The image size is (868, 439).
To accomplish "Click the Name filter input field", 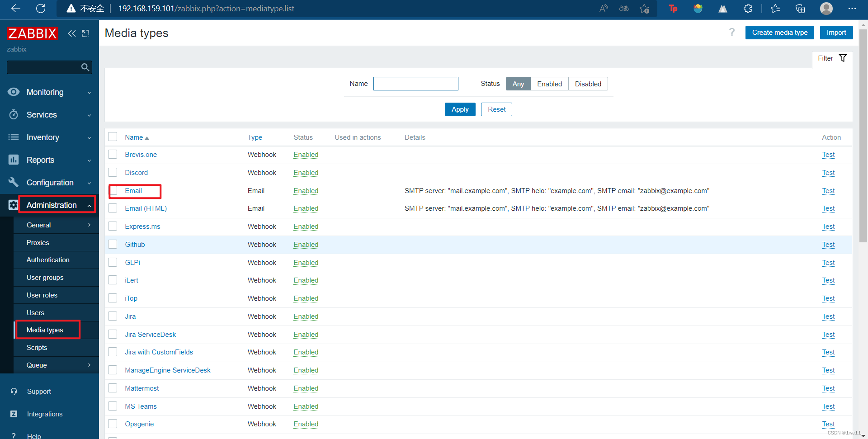I will [x=415, y=84].
